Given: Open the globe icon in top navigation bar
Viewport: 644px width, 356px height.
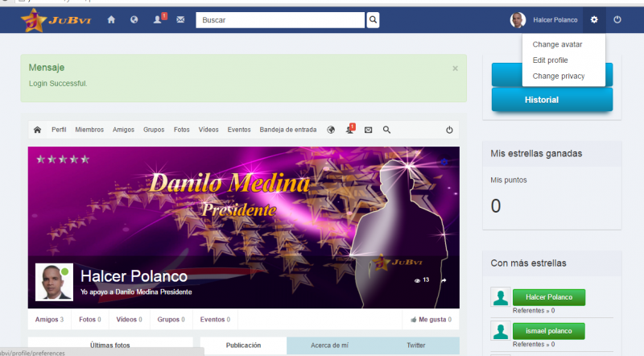Looking at the screenshot, I should (134, 19).
